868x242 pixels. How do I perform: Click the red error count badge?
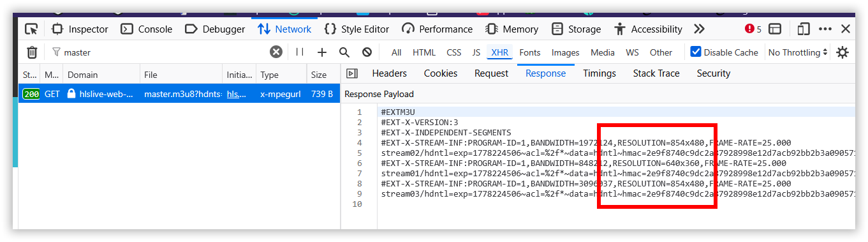tap(753, 29)
